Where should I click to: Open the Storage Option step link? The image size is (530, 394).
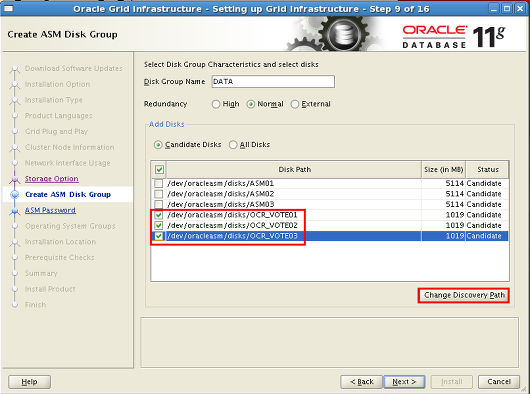click(x=52, y=179)
